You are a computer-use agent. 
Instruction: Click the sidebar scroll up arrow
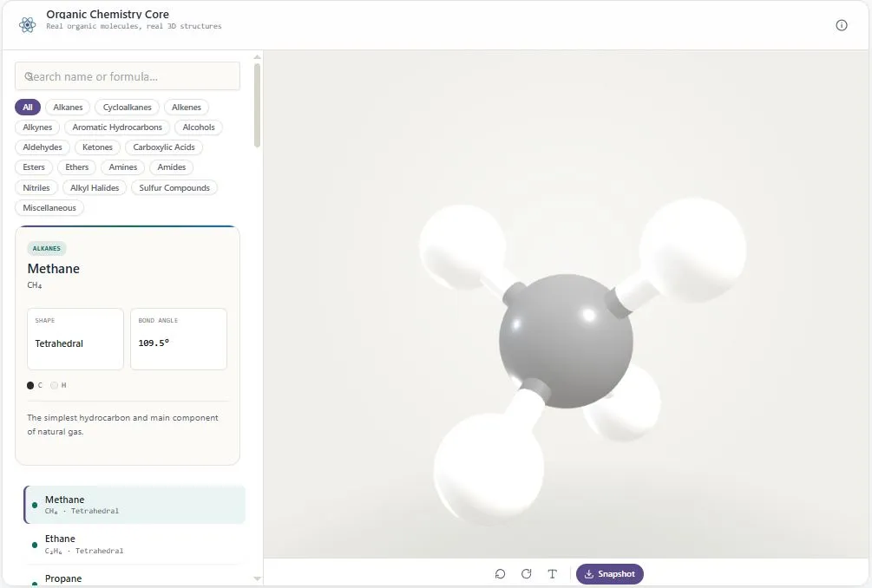click(257, 56)
